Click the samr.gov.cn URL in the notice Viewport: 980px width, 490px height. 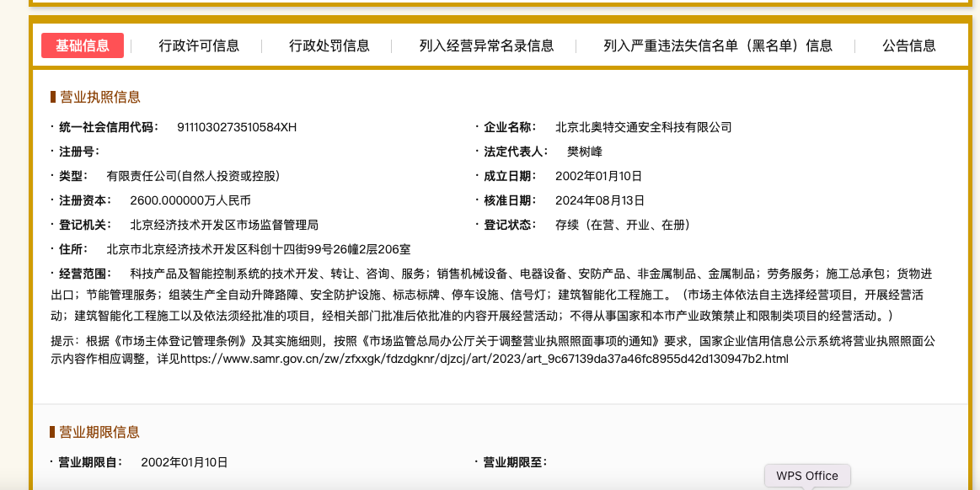[x=485, y=360]
